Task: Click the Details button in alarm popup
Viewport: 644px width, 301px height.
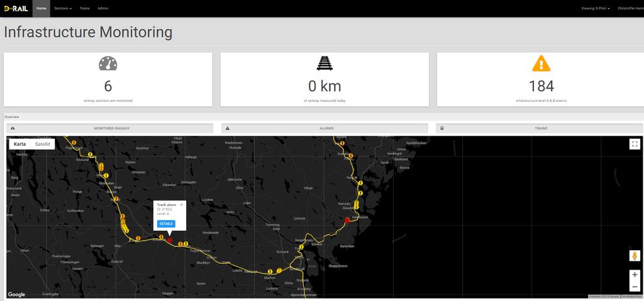Action: pyautogui.click(x=166, y=224)
